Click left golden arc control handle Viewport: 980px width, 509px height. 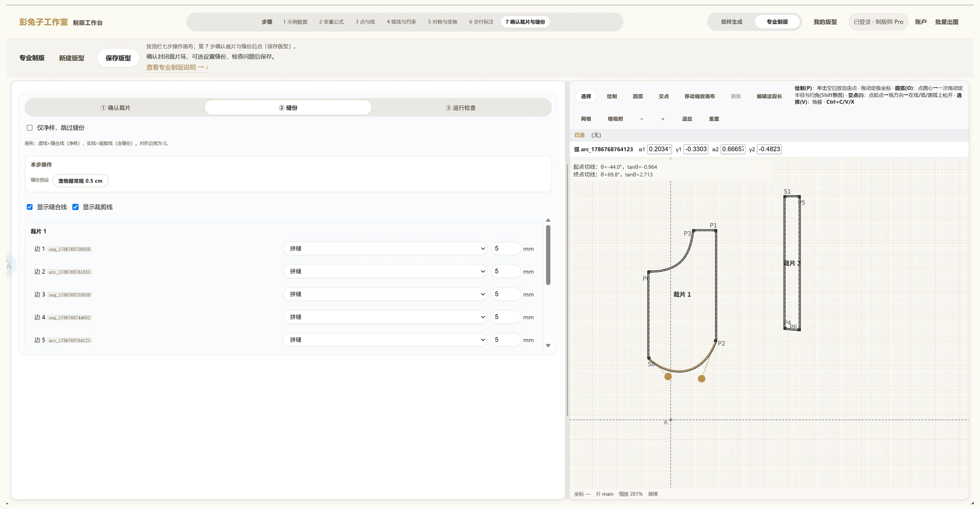[x=668, y=377]
